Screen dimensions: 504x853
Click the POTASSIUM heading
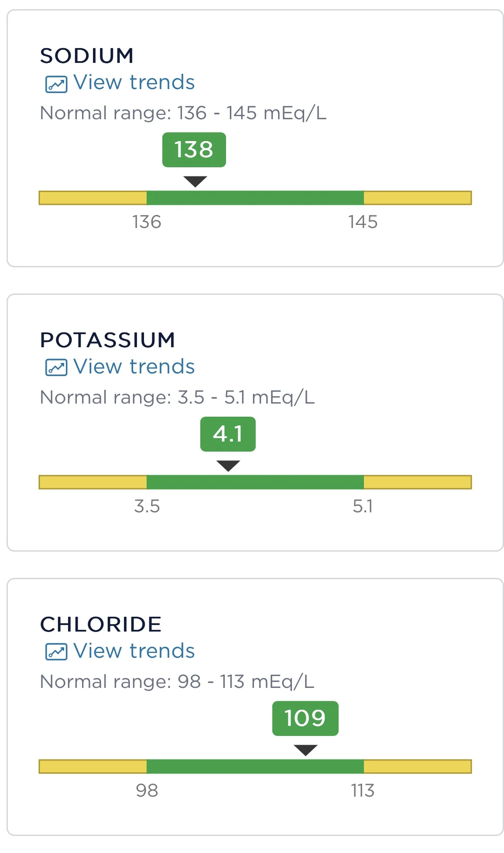click(107, 340)
